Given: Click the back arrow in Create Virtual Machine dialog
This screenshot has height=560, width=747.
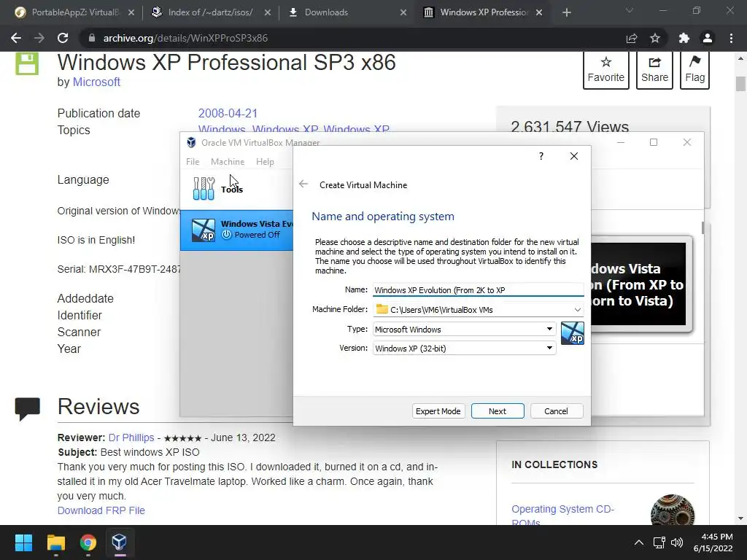Looking at the screenshot, I should [x=303, y=184].
